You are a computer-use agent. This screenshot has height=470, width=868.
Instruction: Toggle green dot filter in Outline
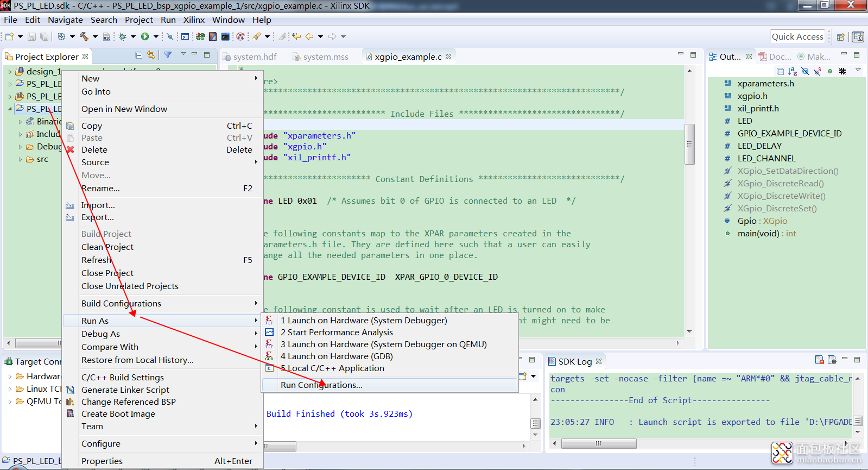pyautogui.click(x=830, y=71)
